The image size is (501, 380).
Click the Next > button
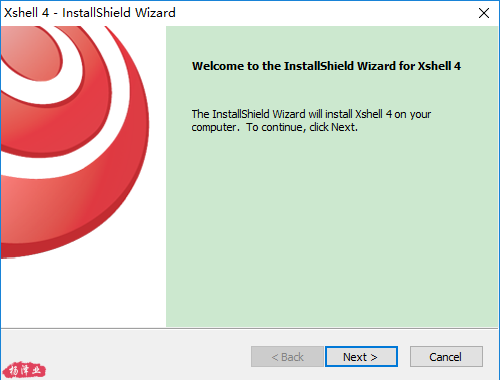361,357
